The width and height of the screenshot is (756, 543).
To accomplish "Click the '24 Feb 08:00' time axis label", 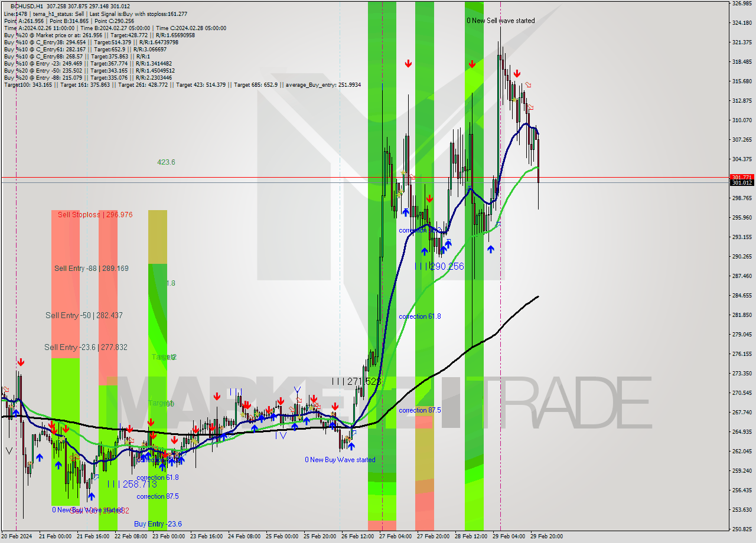I will [244, 537].
